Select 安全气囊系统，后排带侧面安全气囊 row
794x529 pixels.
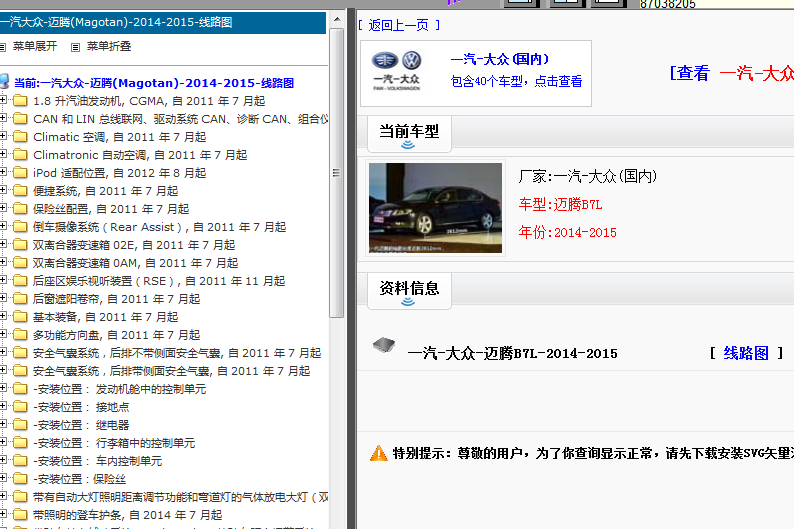click(x=171, y=371)
